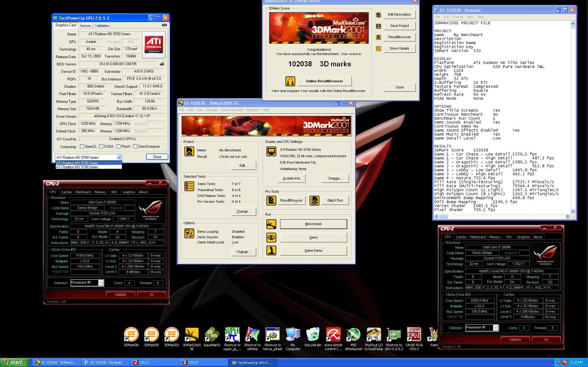Click Validate button in left CPU-Z
588x367 pixels.
coord(120,295)
